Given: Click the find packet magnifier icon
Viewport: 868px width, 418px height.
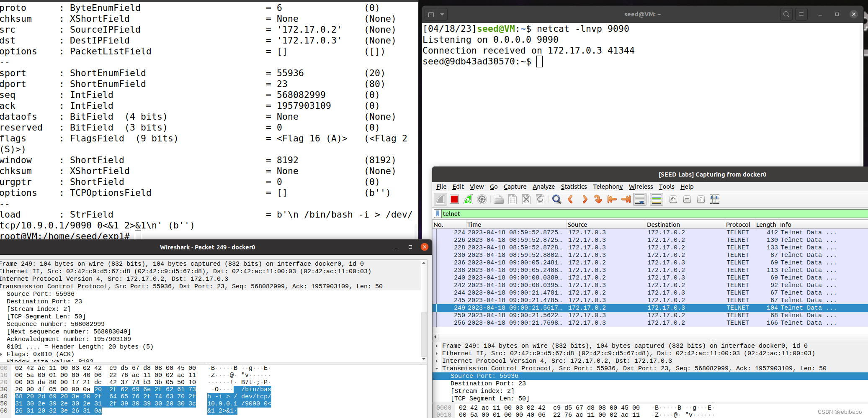Looking at the screenshot, I should [x=556, y=200].
